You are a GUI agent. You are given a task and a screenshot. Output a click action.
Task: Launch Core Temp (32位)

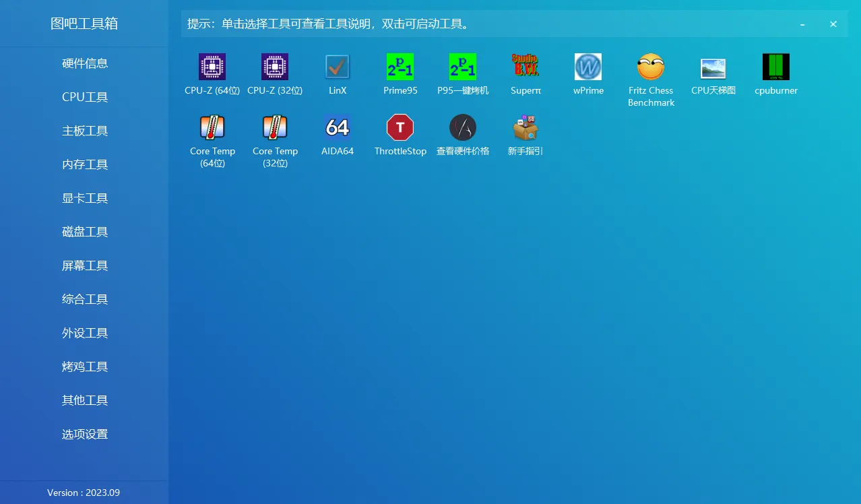tap(275, 133)
